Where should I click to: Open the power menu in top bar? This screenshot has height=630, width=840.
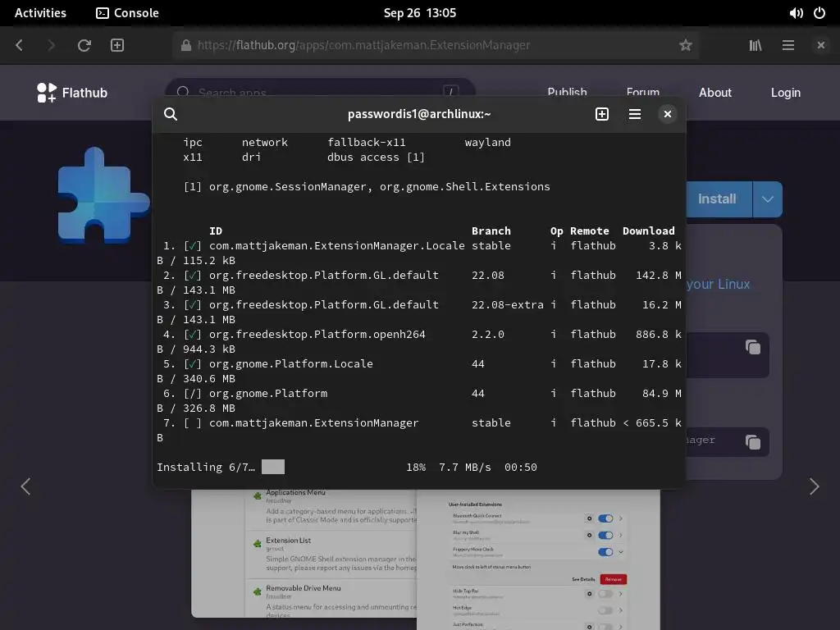819,13
